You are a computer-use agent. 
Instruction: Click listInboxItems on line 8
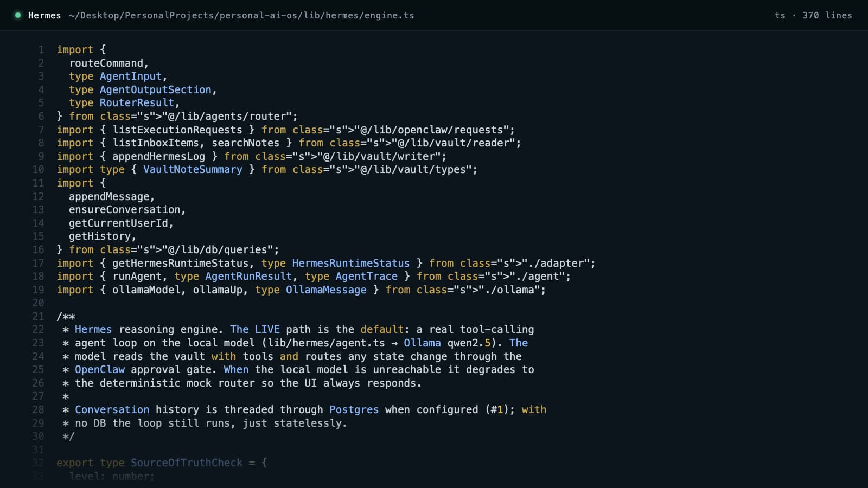click(x=156, y=143)
